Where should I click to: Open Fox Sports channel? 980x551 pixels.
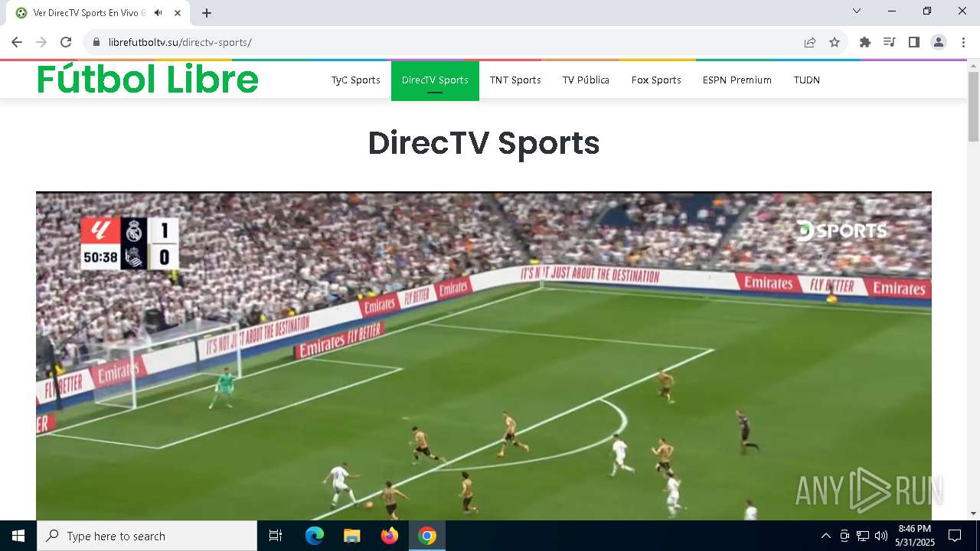[x=656, y=80]
